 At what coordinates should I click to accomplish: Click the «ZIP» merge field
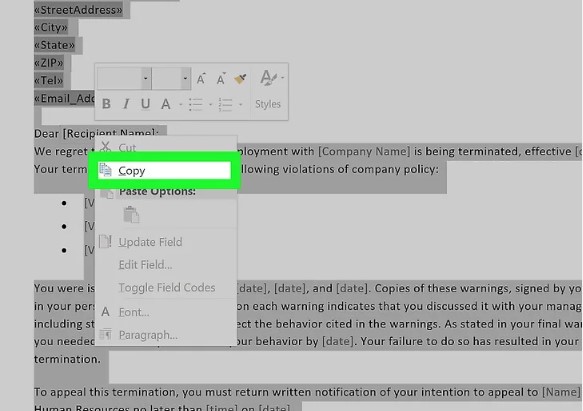pos(49,63)
